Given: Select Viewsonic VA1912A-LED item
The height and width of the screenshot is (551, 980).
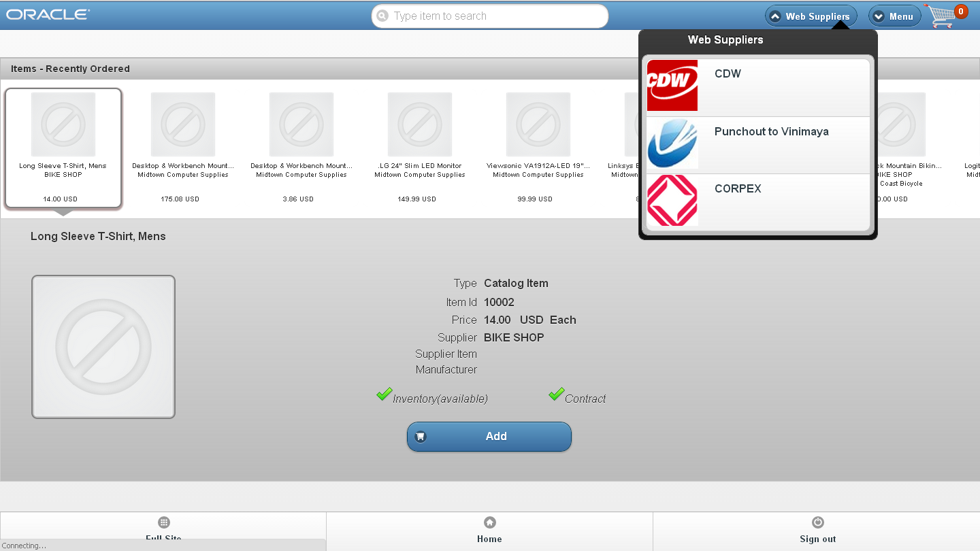Looking at the screenshot, I should [538, 148].
